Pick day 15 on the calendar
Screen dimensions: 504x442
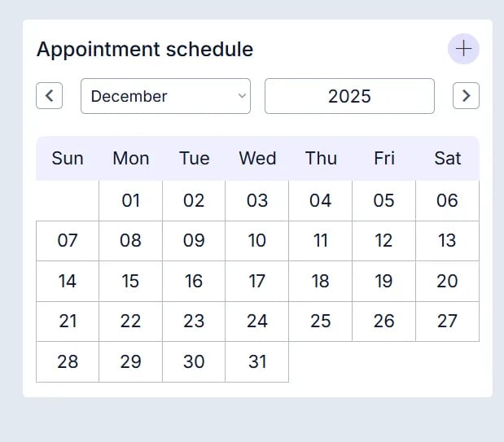[131, 281]
